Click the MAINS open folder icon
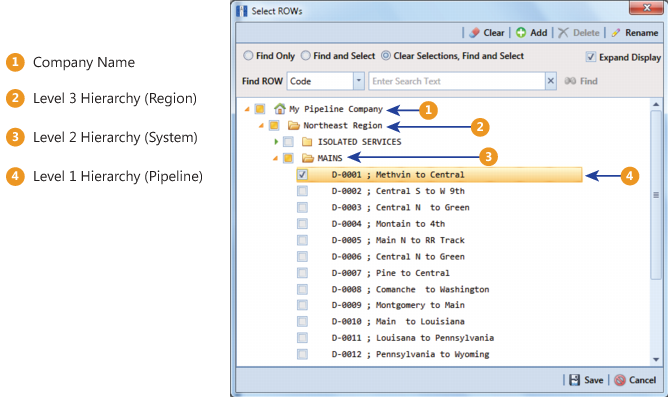The height and width of the screenshot is (398, 669). coord(308,158)
